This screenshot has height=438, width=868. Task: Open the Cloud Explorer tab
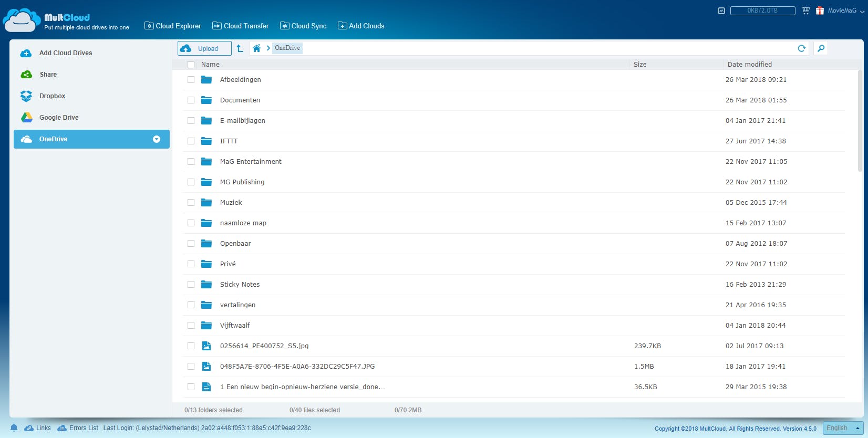(x=173, y=26)
